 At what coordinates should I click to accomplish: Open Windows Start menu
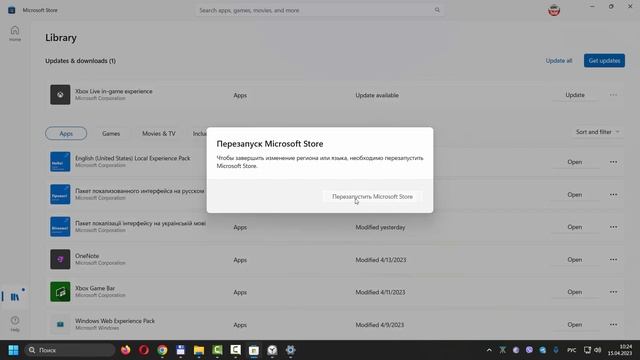click(13, 350)
